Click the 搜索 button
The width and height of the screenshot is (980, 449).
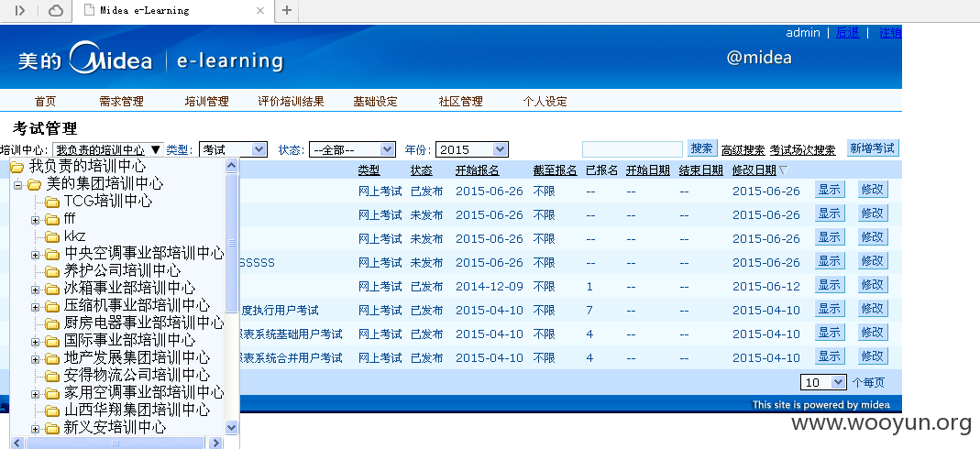click(x=702, y=148)
